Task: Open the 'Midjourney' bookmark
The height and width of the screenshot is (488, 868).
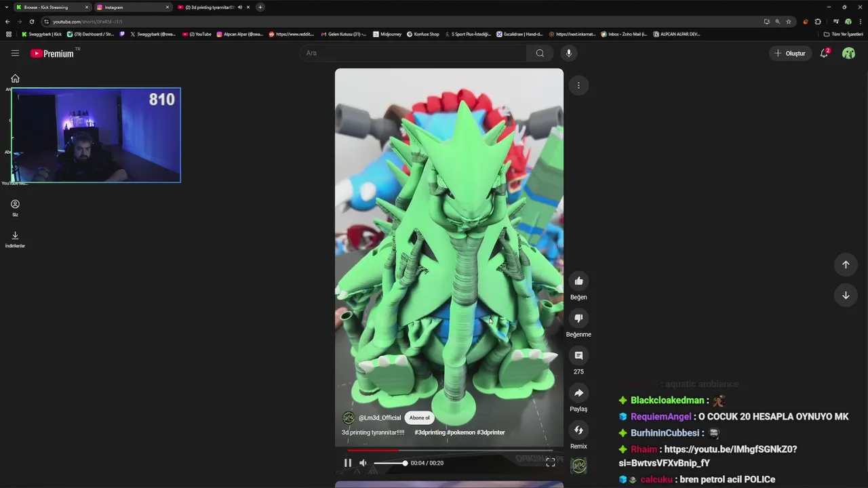Action: (387, 34)
